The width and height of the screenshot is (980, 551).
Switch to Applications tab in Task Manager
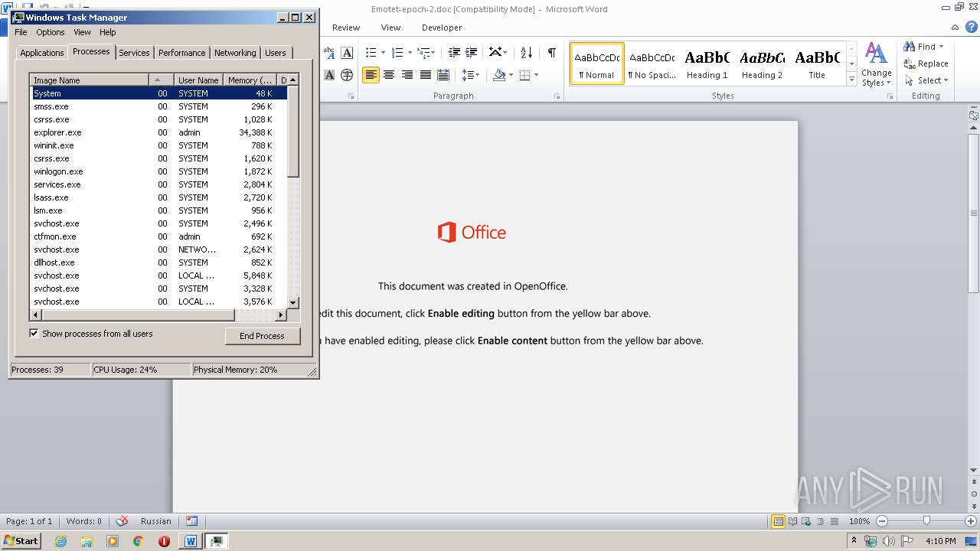click(41, 53)
